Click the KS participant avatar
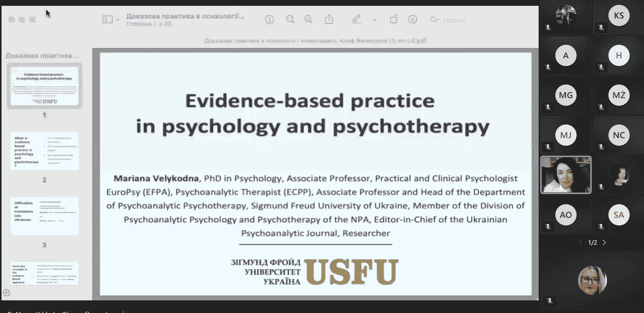The width and height of the screenshot is (644, 313). pyautogui.click(x=619, y=15)
